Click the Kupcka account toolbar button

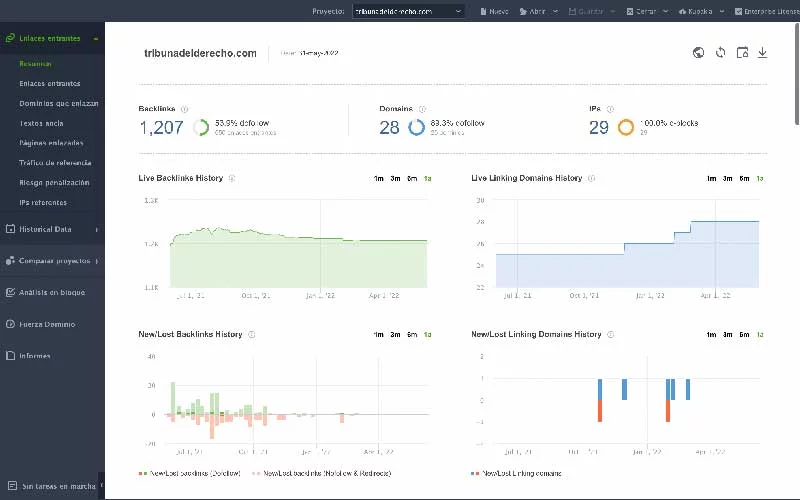point(696,11)
